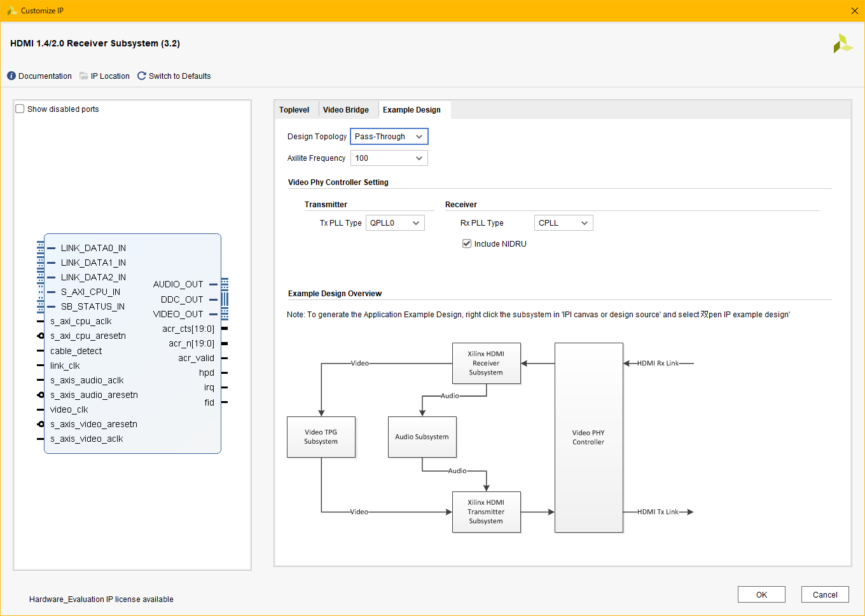Image resolution: width=865 pixels, height=616 pixels.
Task: Click the HDMI 1.4/2.0 Receiver Subsystem title
Action: (x=95, y=43)
